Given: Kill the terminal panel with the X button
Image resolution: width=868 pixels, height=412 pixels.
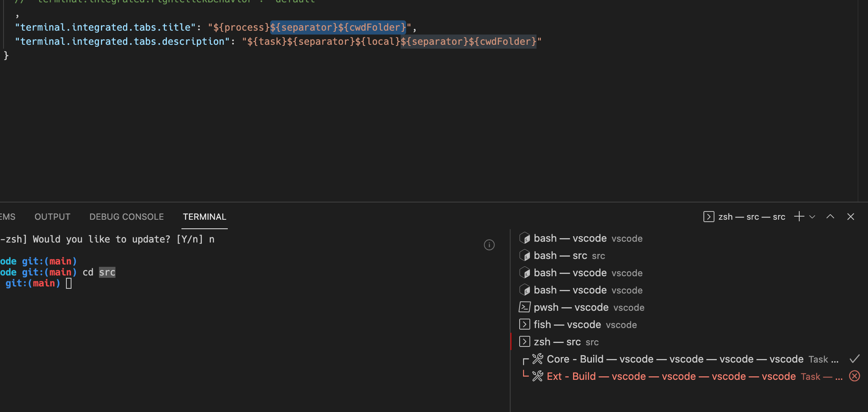Looking at the screenshot, I should coord(851,216).
